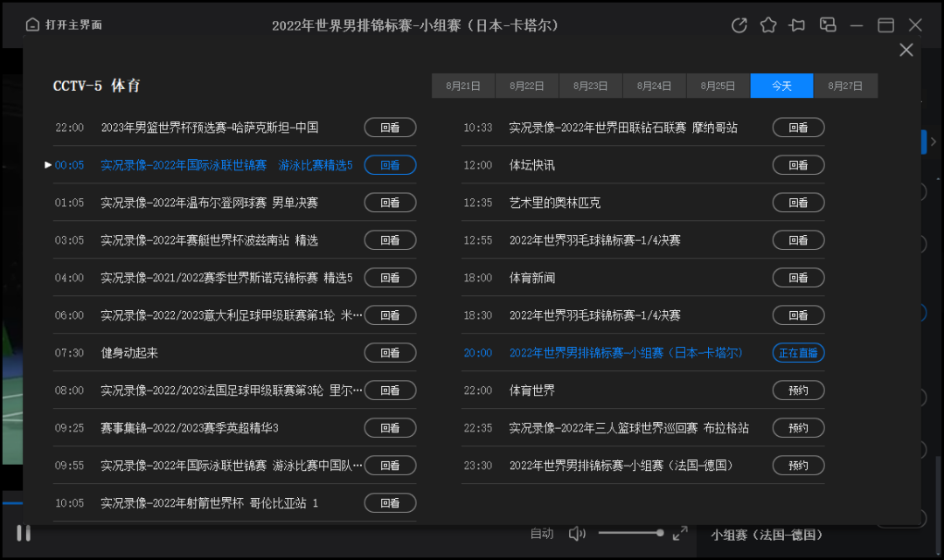Select the 今天 tab
The width and height of the screenshot is (944, 560).
pos(781,86)
